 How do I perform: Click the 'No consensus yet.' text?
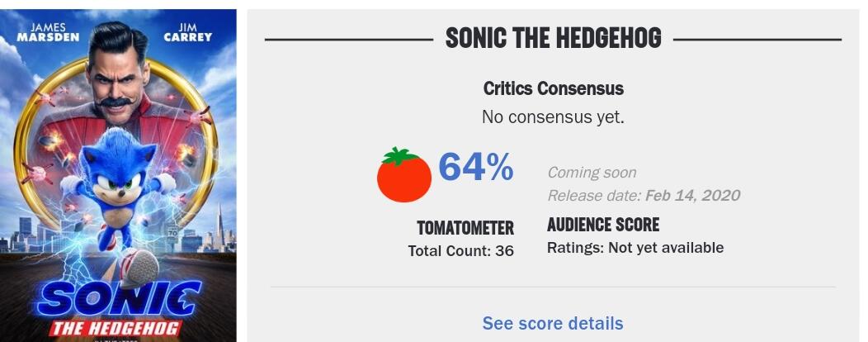click(x=553, y=117)
